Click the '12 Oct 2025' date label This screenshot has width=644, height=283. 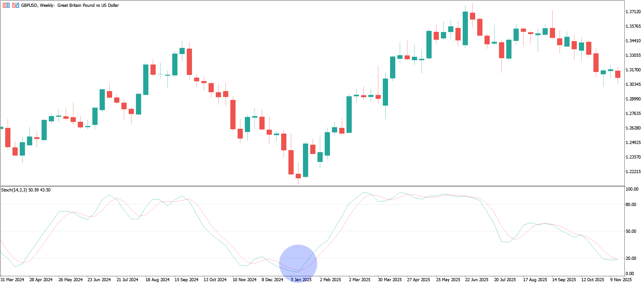tap(592, 280)
